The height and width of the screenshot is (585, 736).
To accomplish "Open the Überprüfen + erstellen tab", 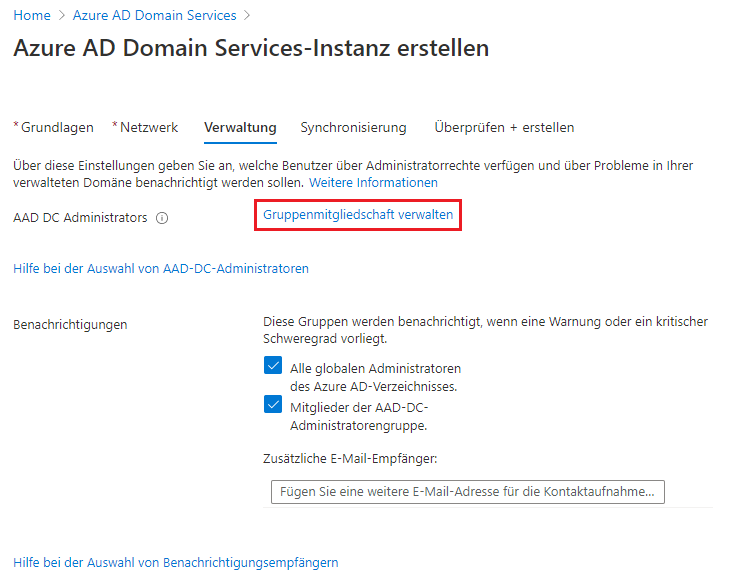I will click(x=504, y=127).
